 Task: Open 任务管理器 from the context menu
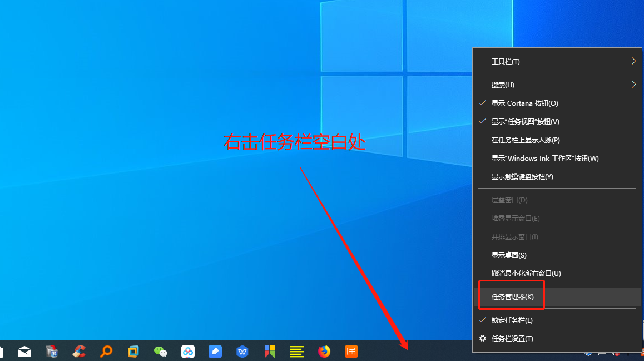[x=511, y=296]
